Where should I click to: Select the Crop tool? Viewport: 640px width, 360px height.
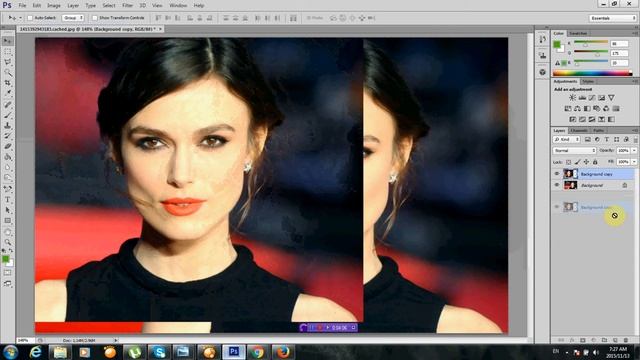pos(8,83)
